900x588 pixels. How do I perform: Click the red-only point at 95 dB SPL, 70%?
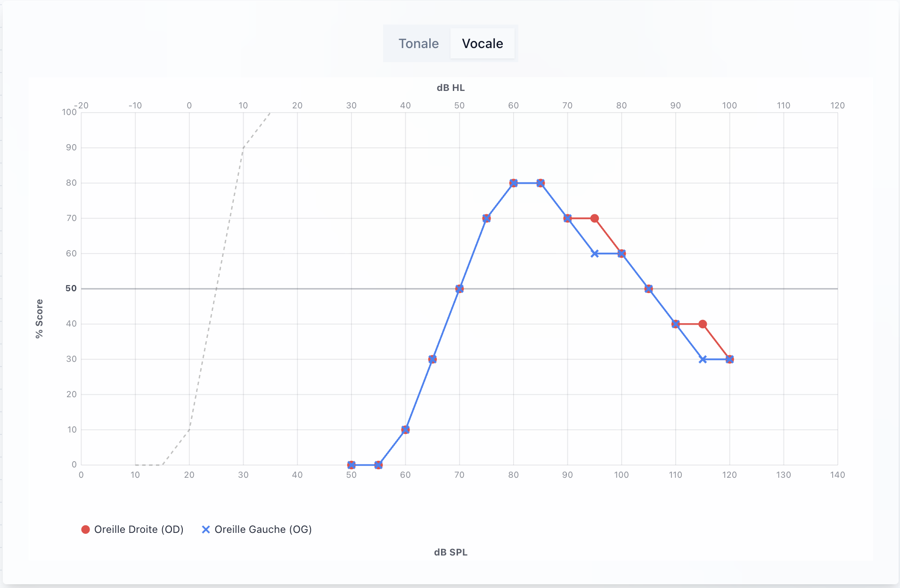[x=595, y=219]
